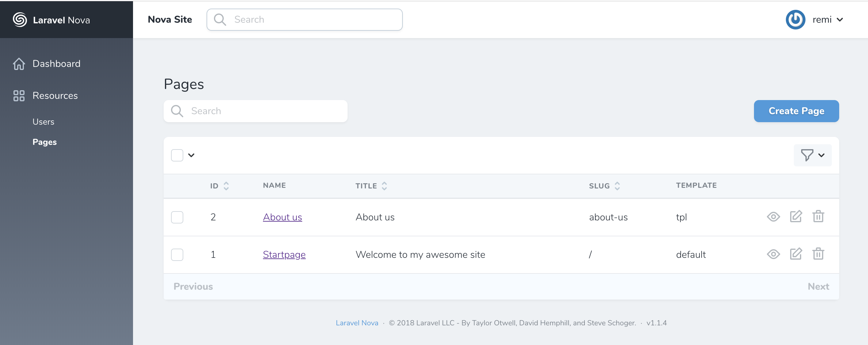
Task: Click the Laravel Nova swirl logo icon
Action: click(x=20, y=20)
